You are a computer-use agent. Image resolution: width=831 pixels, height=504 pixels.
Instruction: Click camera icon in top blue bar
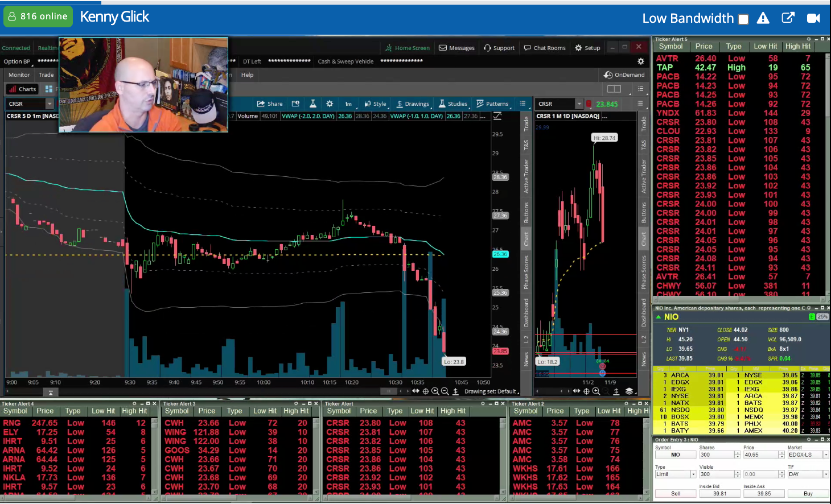[x=813, y=18]
